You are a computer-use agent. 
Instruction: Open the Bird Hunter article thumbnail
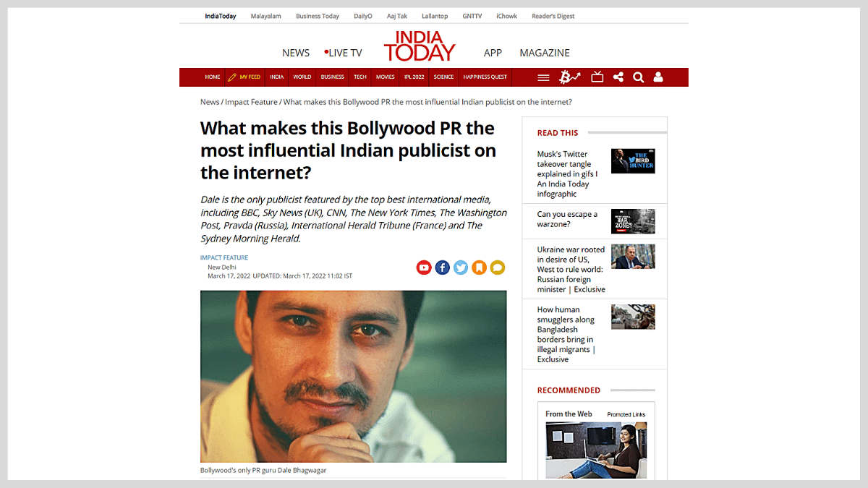click(x=633, y=161)
